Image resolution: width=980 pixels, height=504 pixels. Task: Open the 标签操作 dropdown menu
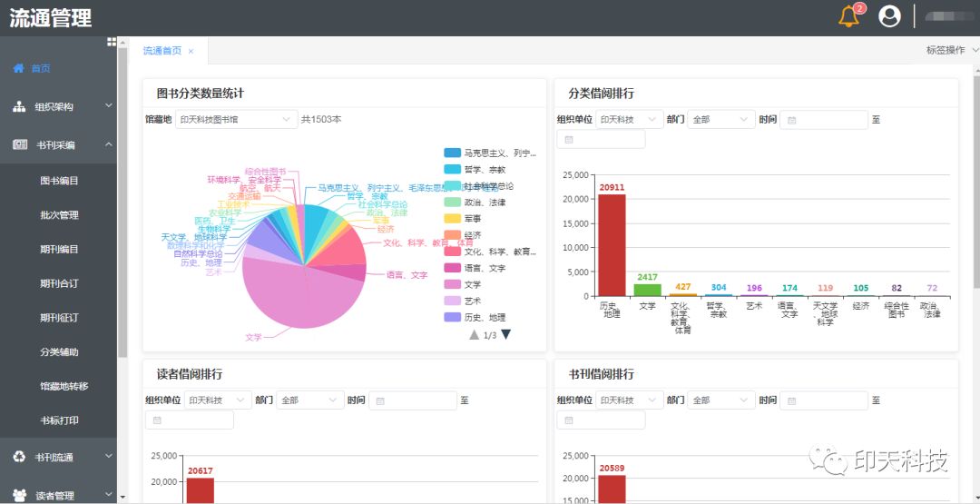[x=953, y=51]
